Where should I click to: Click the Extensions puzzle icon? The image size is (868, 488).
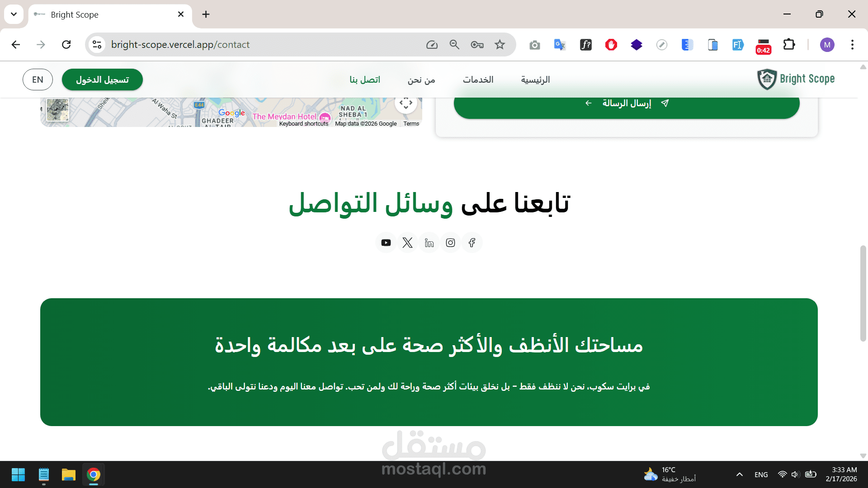(789, 45)
